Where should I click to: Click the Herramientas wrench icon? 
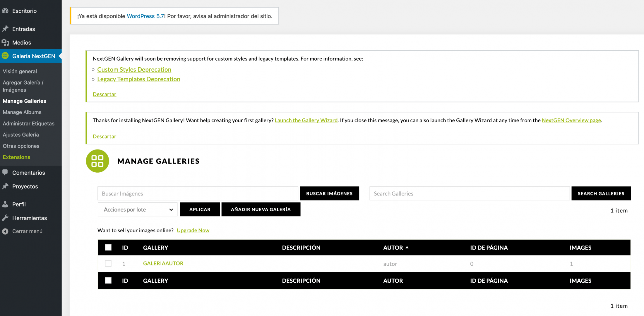(5, 218)
